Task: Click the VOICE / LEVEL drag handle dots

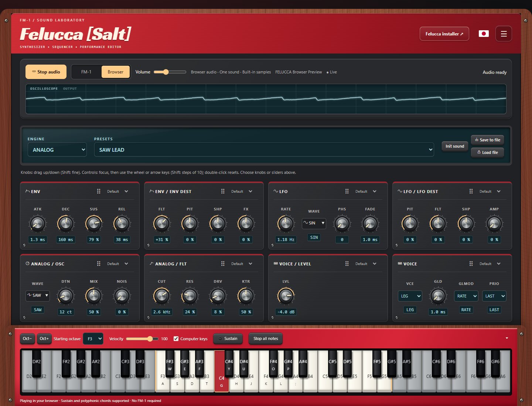Action: [x=347, y=264]
